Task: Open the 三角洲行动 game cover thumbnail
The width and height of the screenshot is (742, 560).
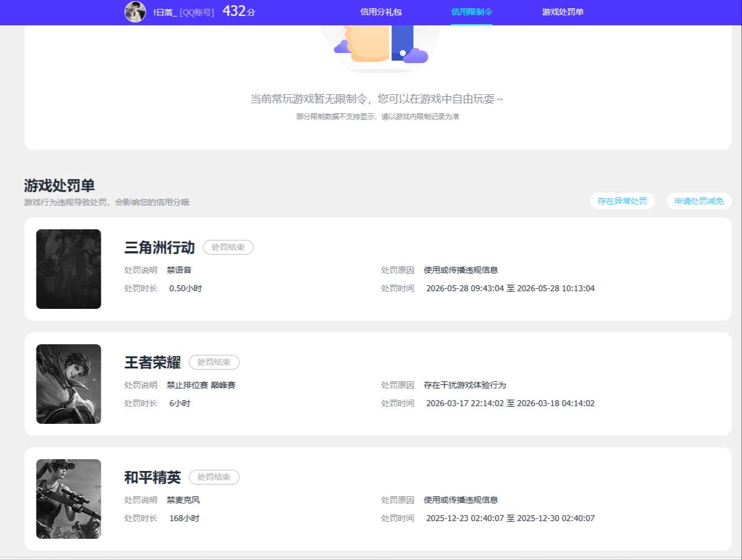Action: click(x=68, y=269)
